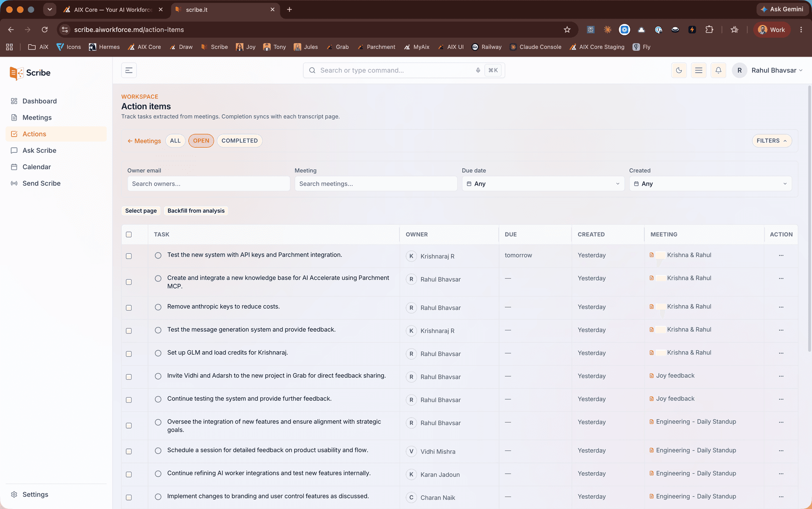The image size is (812, 509).
Task: Toggle the select-all checkbox in table header
Action: [129, 234]
